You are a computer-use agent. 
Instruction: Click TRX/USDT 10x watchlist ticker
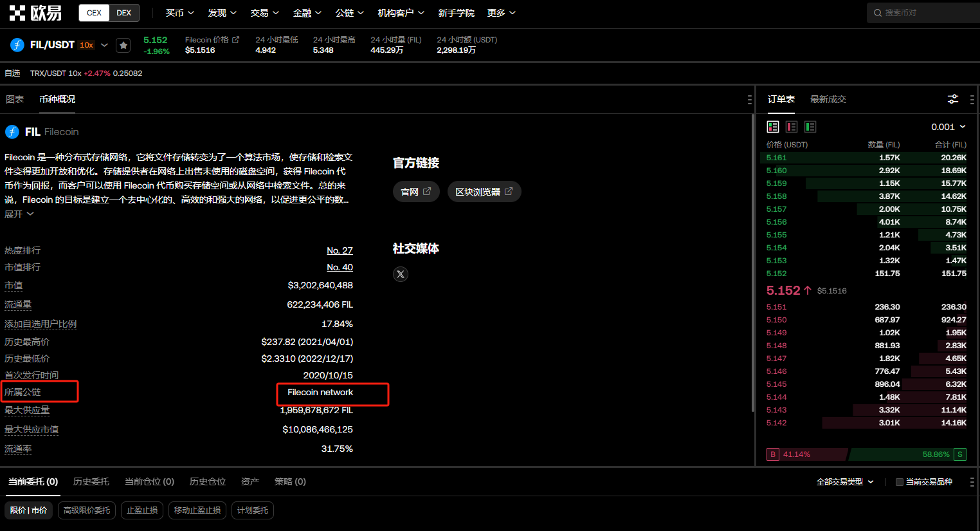coord(86,73)
